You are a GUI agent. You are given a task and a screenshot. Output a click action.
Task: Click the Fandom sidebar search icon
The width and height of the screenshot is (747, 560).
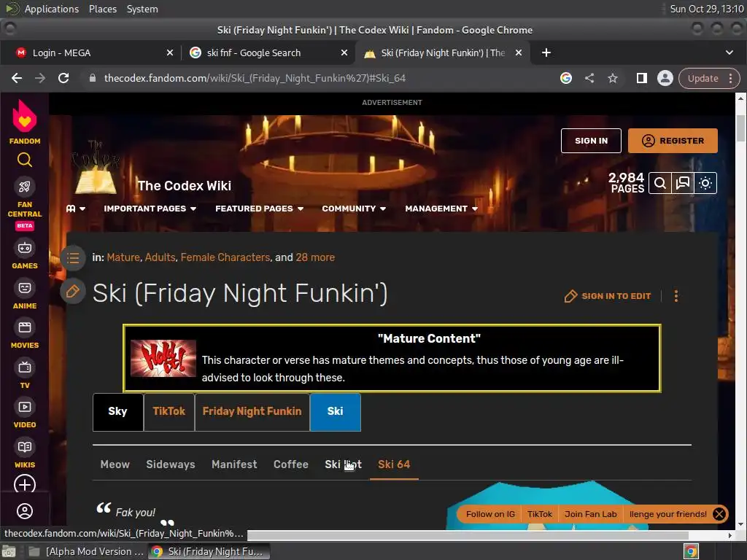coord(24,160)
